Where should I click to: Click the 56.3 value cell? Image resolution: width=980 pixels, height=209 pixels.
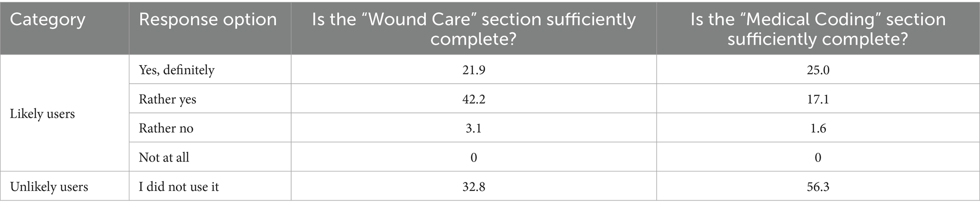point(818,187)
